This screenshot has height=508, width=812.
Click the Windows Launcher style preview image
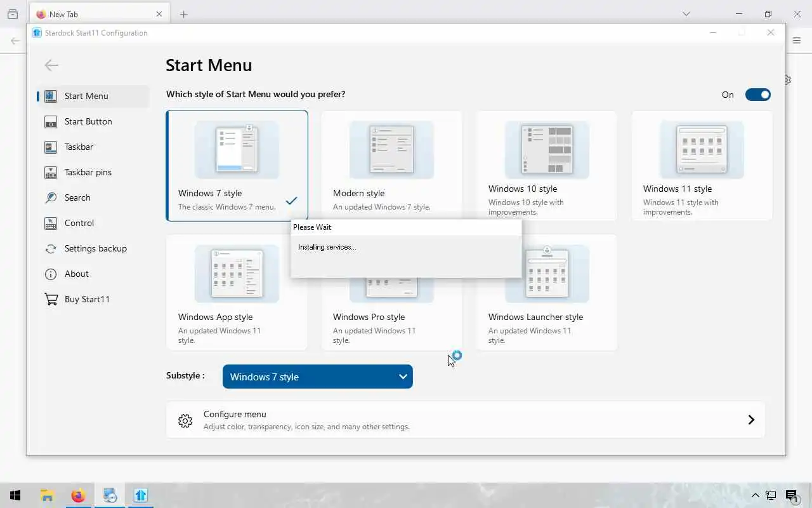(547, 273)
